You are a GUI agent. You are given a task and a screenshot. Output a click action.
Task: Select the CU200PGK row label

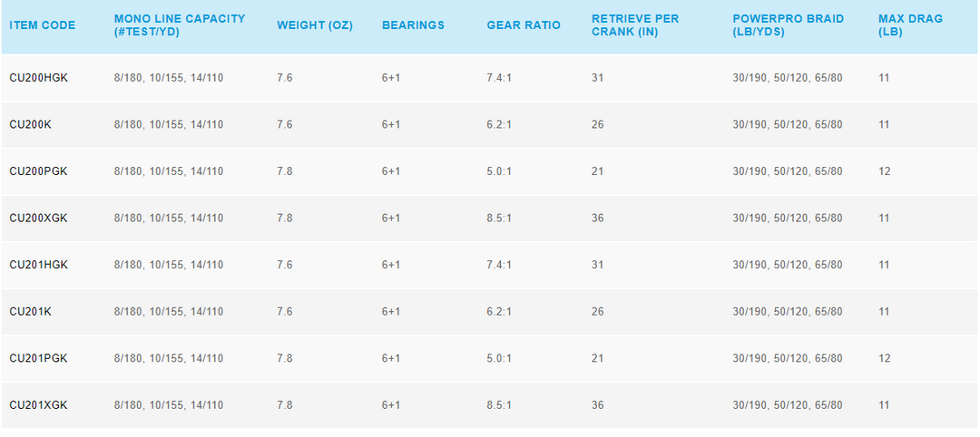39,171
